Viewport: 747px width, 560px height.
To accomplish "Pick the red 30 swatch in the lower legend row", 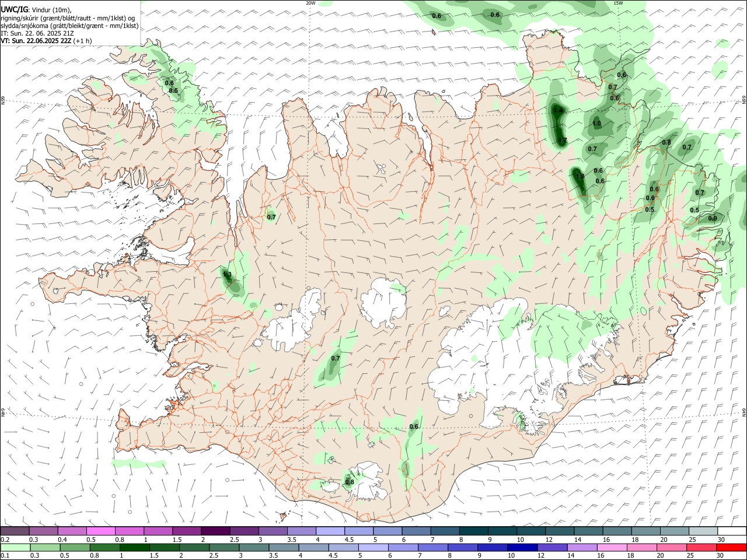I will click(x=731, y=548).
